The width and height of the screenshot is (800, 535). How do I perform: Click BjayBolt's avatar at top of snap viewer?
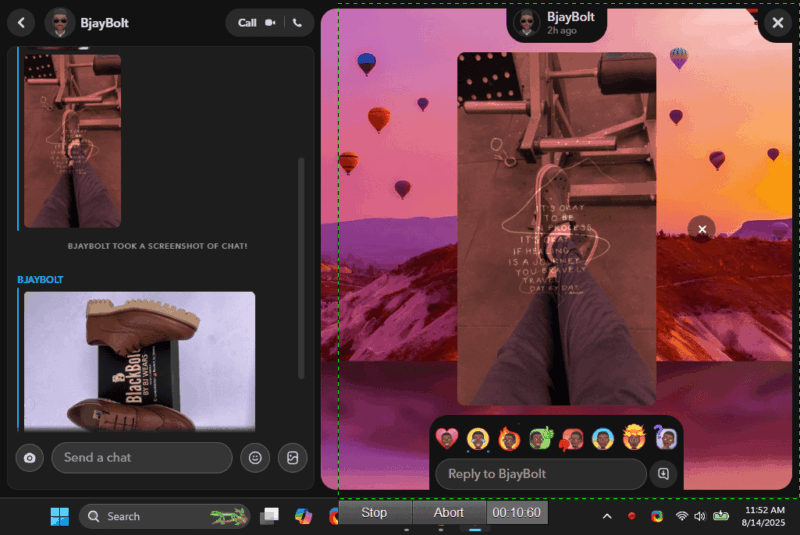tap(527, 23)
